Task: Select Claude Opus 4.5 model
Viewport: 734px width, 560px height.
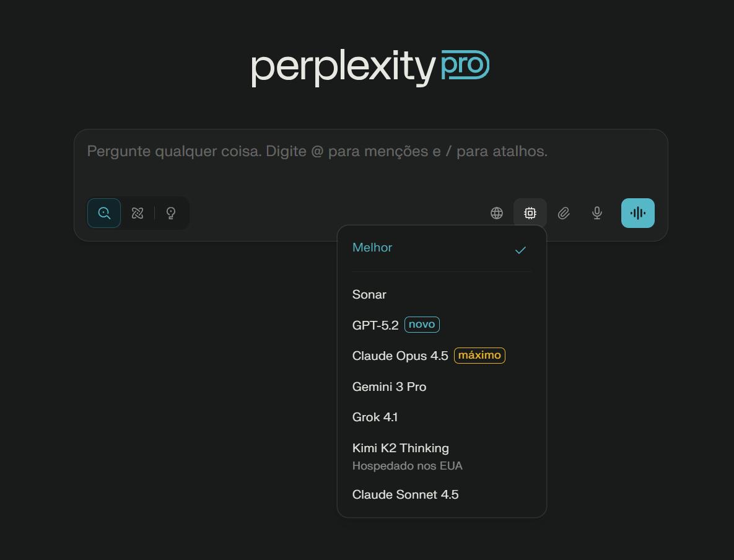Action: [x=400, y=356]
